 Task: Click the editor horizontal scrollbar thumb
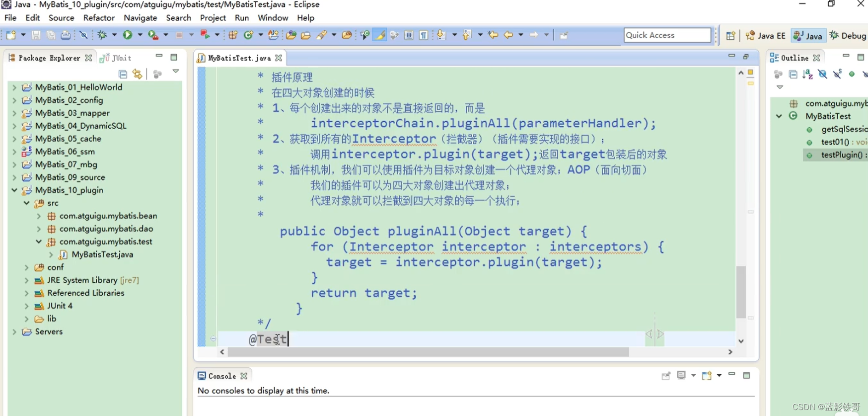(x=428, y=352)
